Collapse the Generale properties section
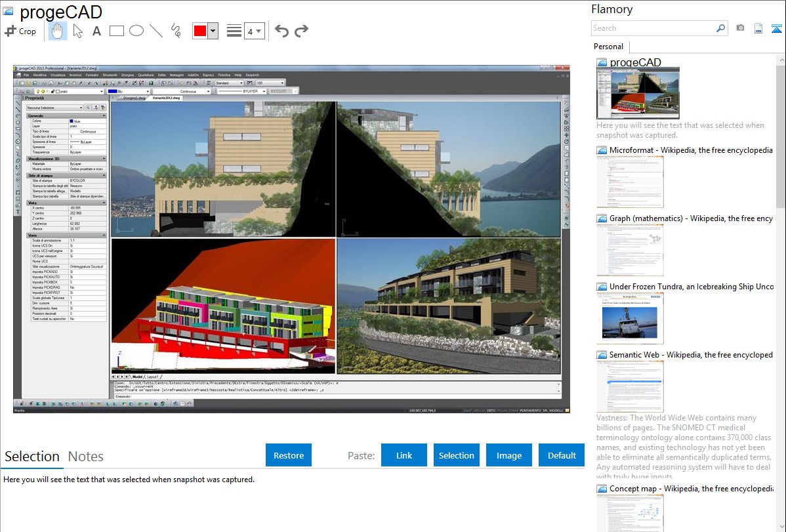The height and width of the screenshot is (532, 786). [x=104, y=116]
